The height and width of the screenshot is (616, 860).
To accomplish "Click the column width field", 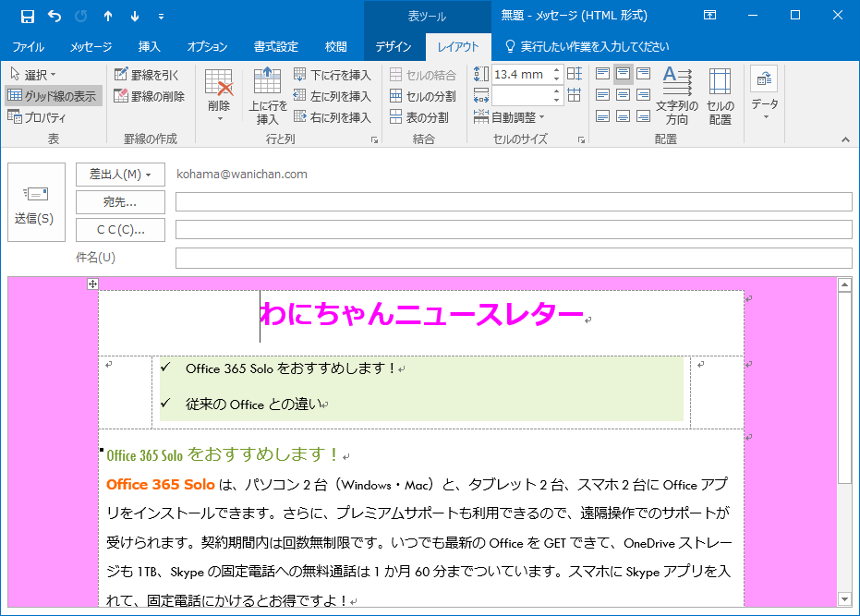I will tap(521, 96).
